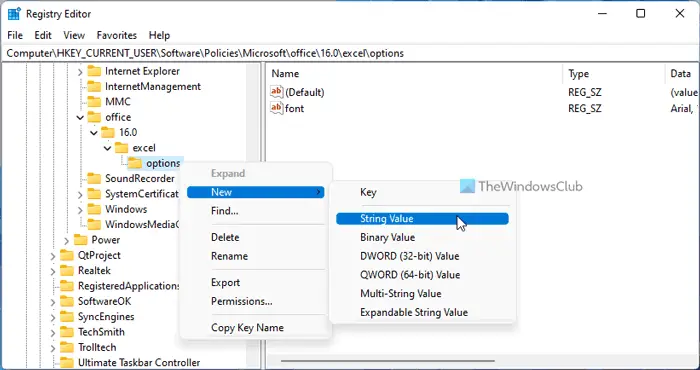This screenshot has width=700, height=370.
Task: Click the horizontal scrollbar in values pane
Action: [x=388, y=361]
